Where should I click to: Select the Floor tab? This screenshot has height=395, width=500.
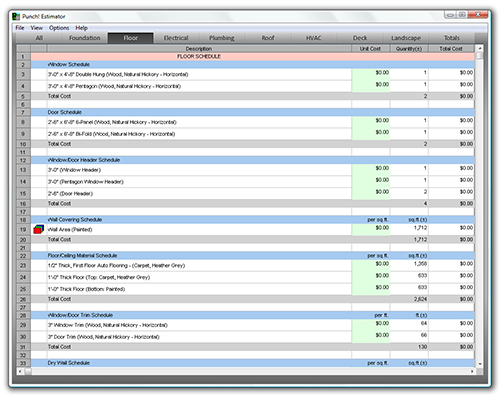point(131,38)
